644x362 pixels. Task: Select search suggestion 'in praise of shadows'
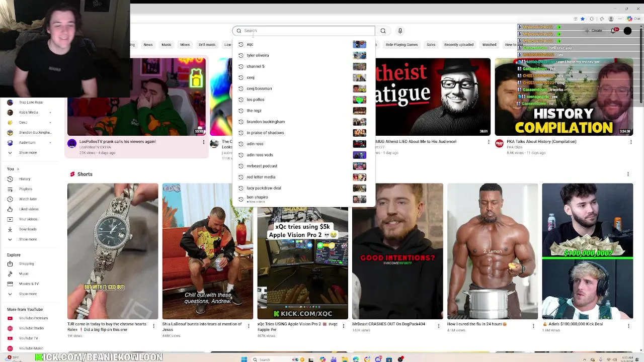303,133
